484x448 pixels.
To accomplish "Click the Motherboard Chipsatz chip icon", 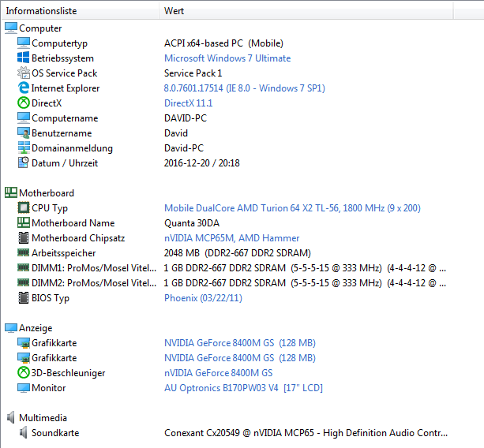I will click(24, 237).
